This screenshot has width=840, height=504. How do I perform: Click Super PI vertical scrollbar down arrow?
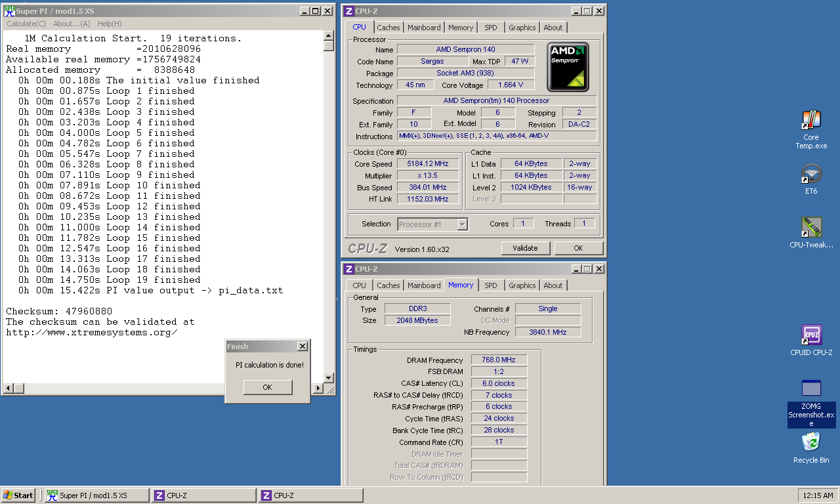click(329, 377)
